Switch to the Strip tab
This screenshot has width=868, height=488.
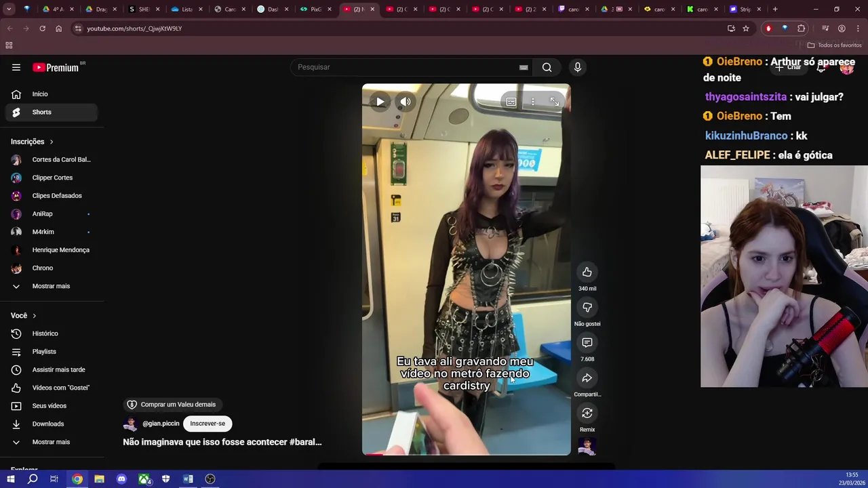[745, 9]
